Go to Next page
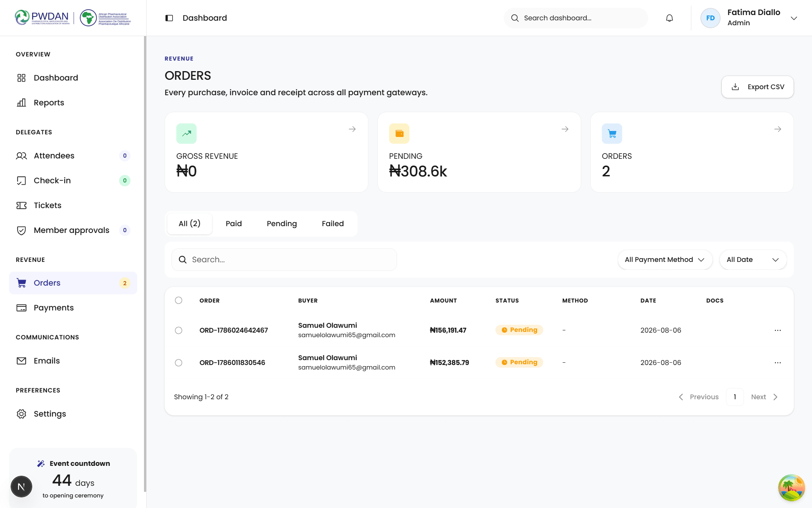The width and height of the screenshot is (812, 508). 765,397
